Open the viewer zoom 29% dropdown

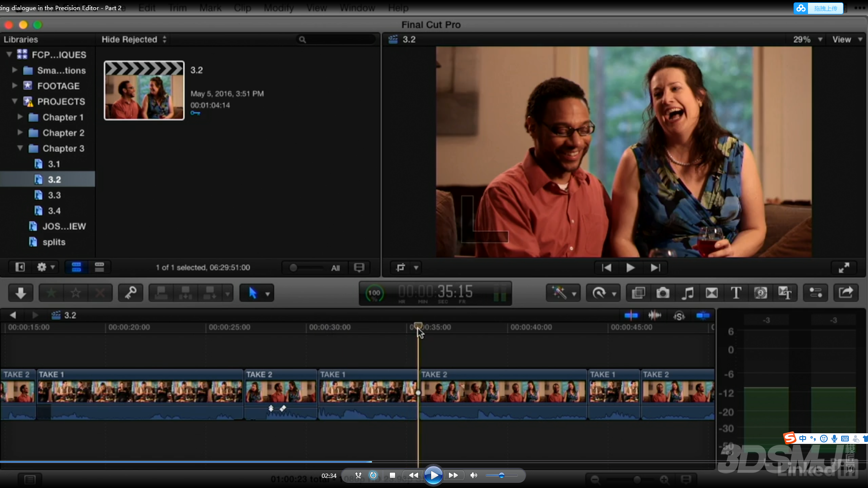(x=808, y=39)
